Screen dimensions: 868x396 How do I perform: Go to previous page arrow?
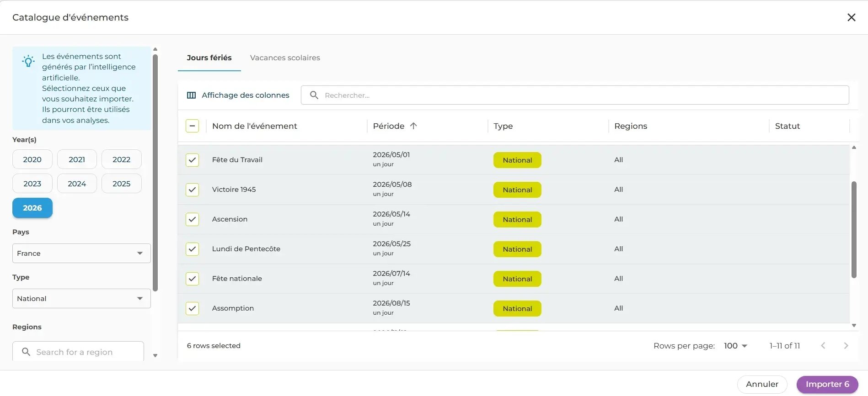pyautogui.click(x=823, y=346)
